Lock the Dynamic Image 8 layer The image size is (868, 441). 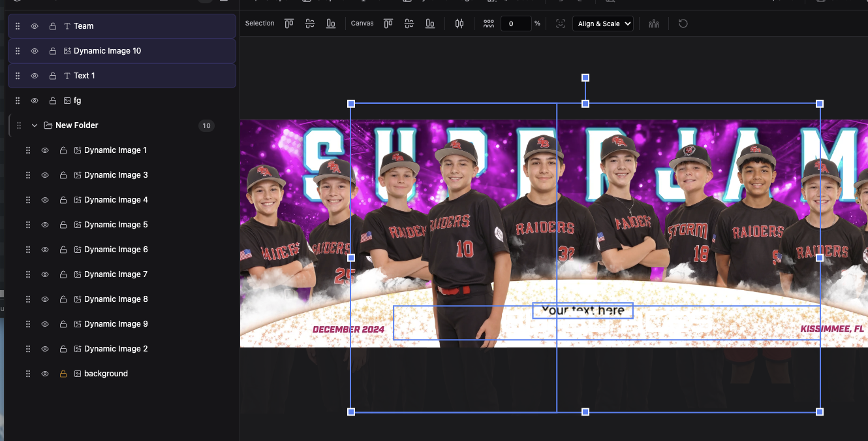click(x=63, y=299)
